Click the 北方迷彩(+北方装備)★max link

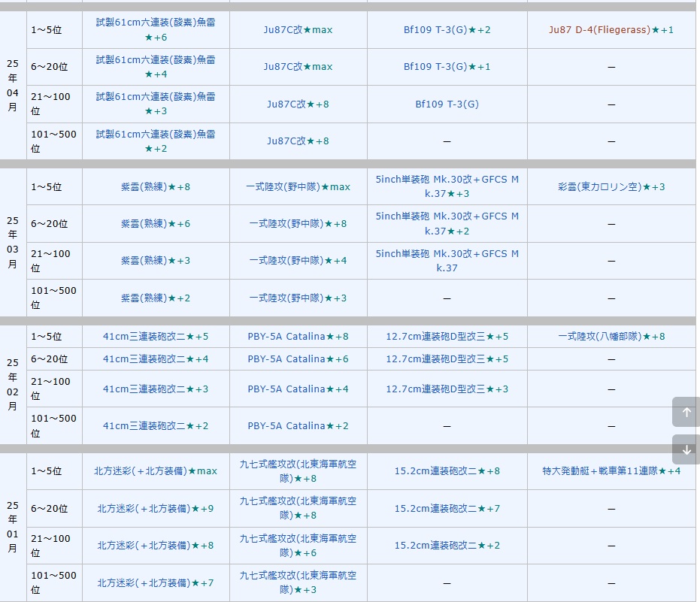pos(156,471)
